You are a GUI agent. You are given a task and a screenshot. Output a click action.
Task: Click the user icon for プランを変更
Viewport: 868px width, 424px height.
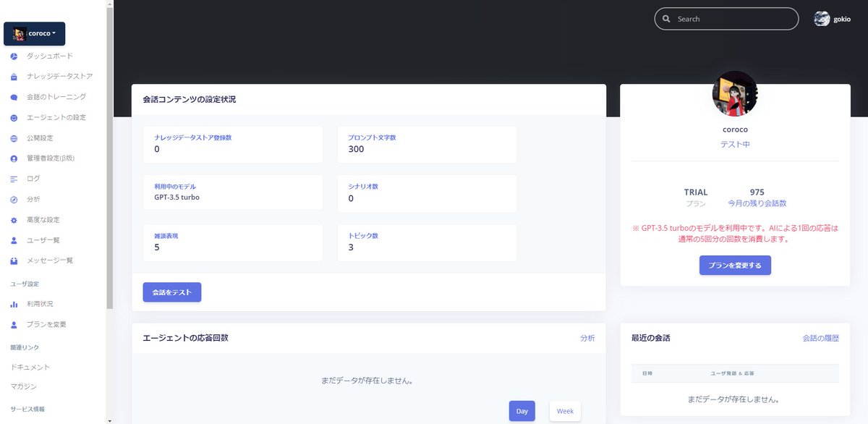coord(14,325)
